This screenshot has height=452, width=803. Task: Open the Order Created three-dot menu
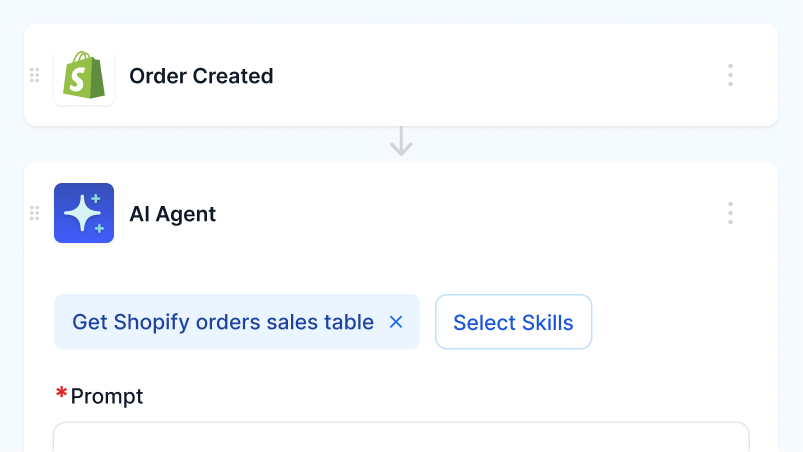[731, 75]
